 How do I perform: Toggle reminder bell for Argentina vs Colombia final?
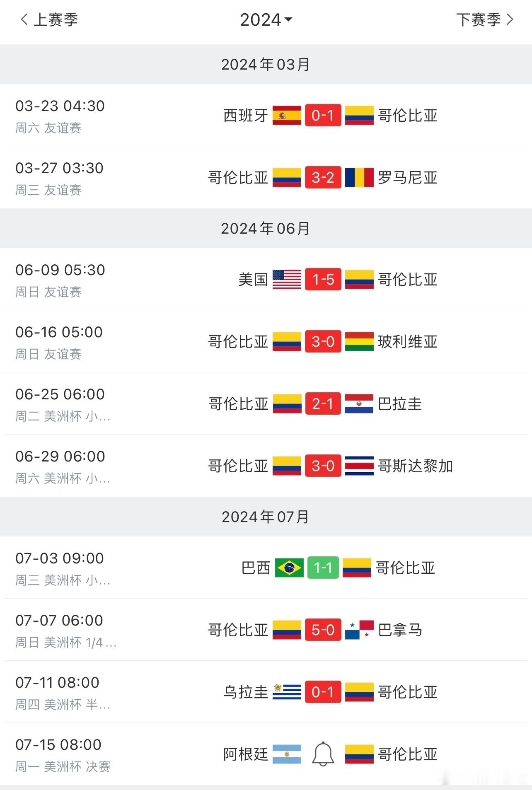point(323,754)
